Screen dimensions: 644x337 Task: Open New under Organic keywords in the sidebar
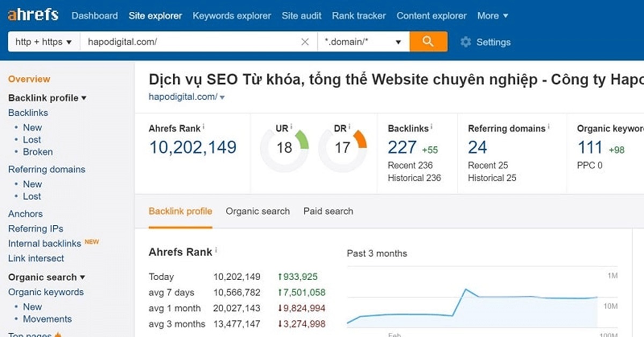pyautogui.click(x=32, y=307)
